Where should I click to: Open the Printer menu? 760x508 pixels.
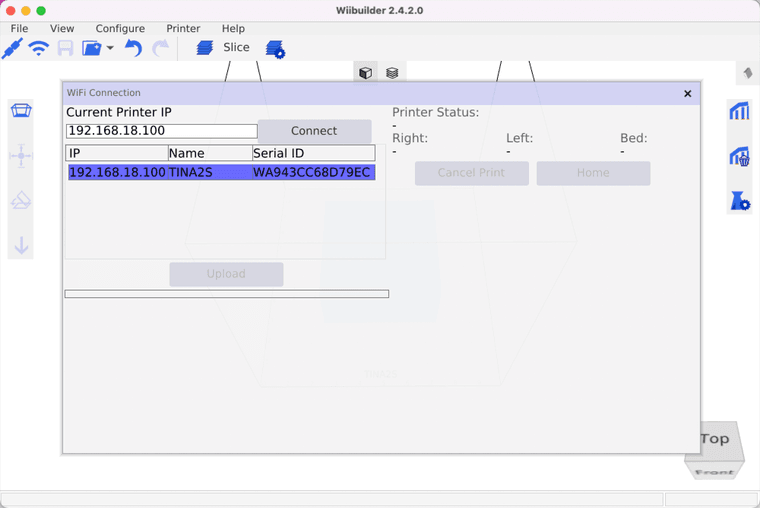click(x=183, y=29)
